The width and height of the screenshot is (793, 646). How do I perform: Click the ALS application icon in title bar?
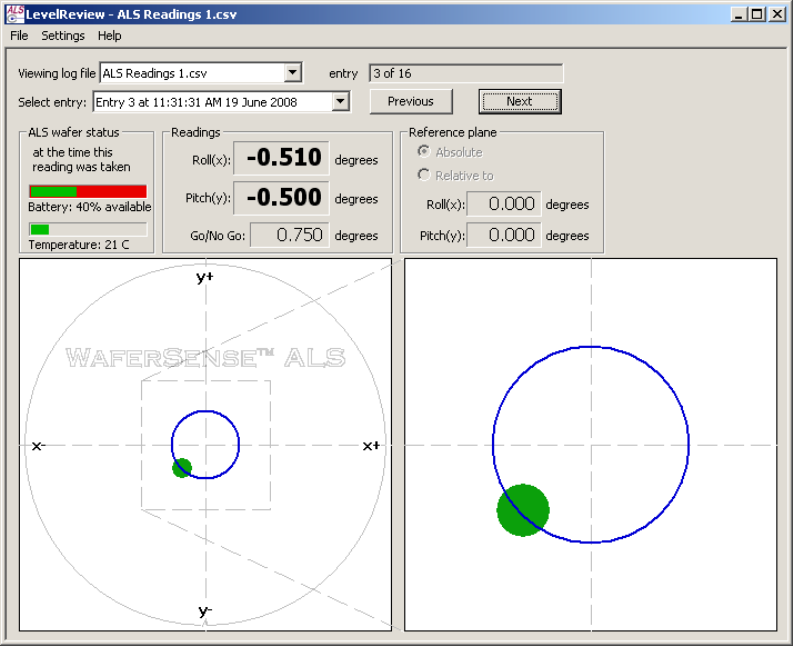coord(15,14)
